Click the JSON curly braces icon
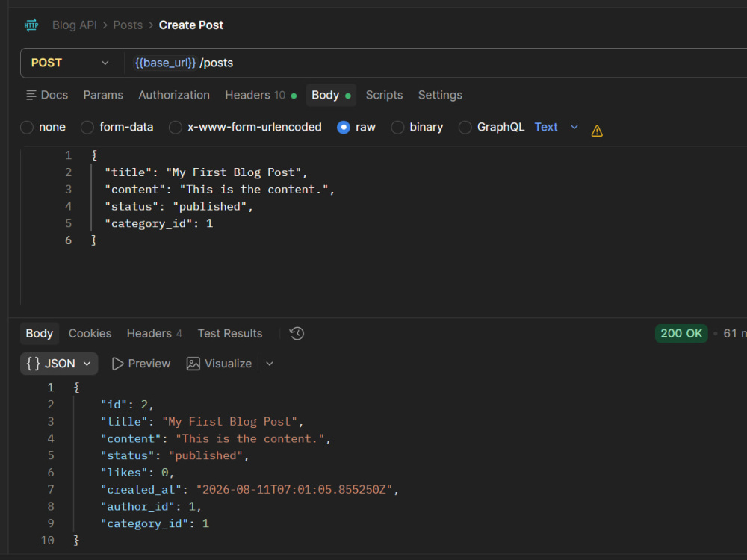Screen dimensions: 747x560 click(x=34, y=364)
